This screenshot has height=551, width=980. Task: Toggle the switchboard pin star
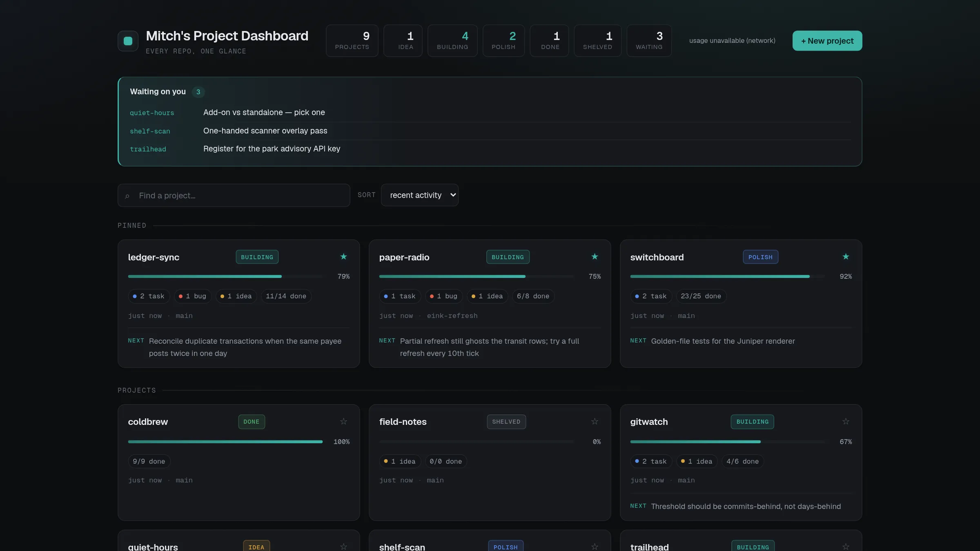[846, 257]
